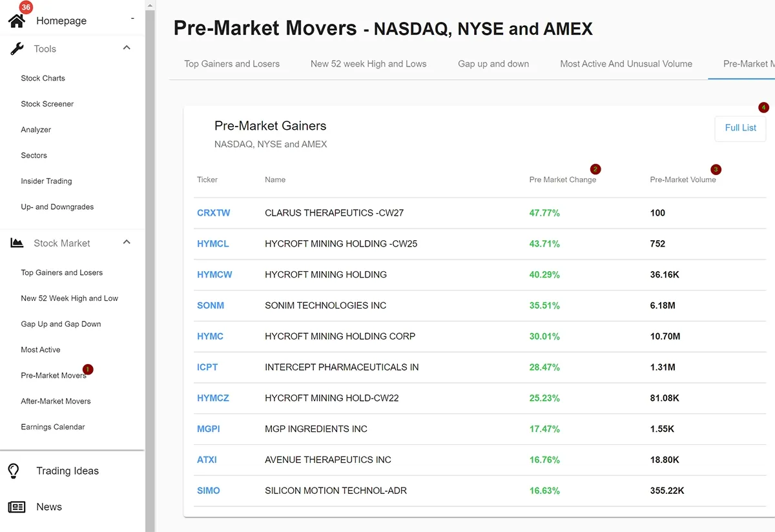
Task: Switch to Top Gainers and Losers tab
Action: point(232,64)
